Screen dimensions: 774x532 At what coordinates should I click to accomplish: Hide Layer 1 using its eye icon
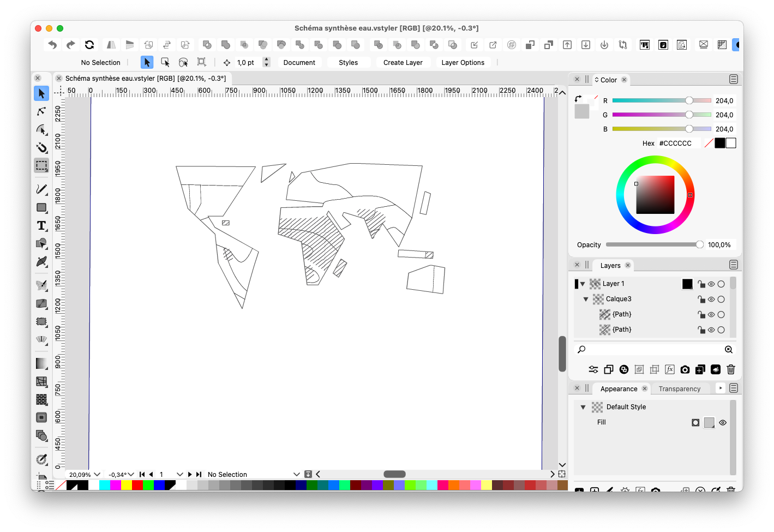[x=711, y=284]
